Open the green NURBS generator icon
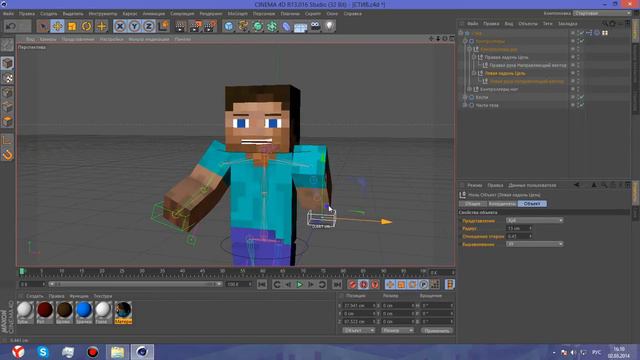 [258, 27]
